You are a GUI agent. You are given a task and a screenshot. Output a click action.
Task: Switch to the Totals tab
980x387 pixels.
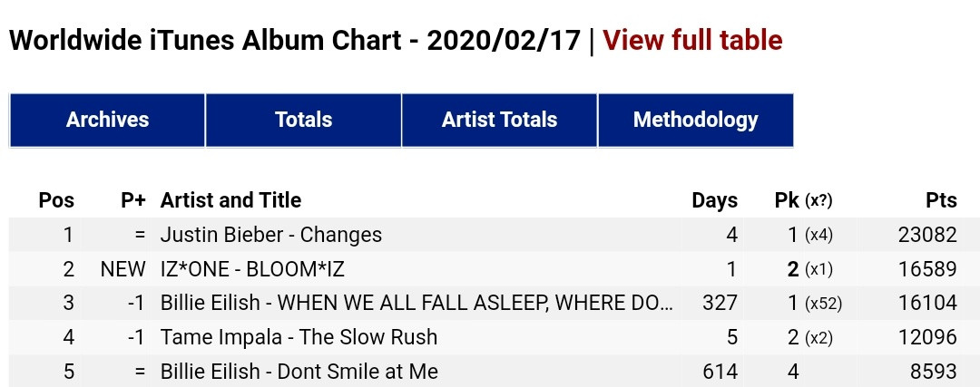coord(303,120)
